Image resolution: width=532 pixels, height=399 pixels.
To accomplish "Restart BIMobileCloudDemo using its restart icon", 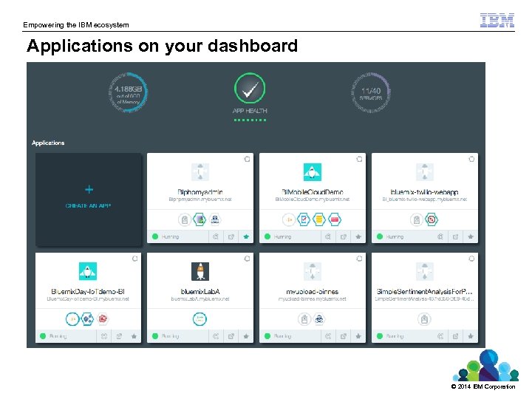I will [328, 236].
